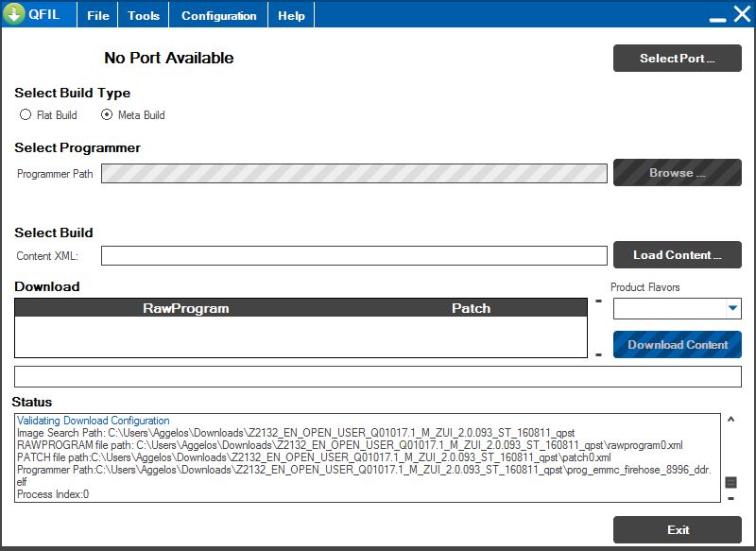Click the 'Validating Download Configuration' status line

pyautogui.click(x=93, y=421)
